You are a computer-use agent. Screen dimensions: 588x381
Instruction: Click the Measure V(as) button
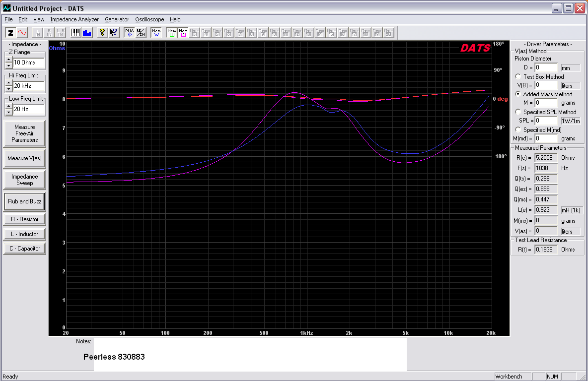(24, 158)
